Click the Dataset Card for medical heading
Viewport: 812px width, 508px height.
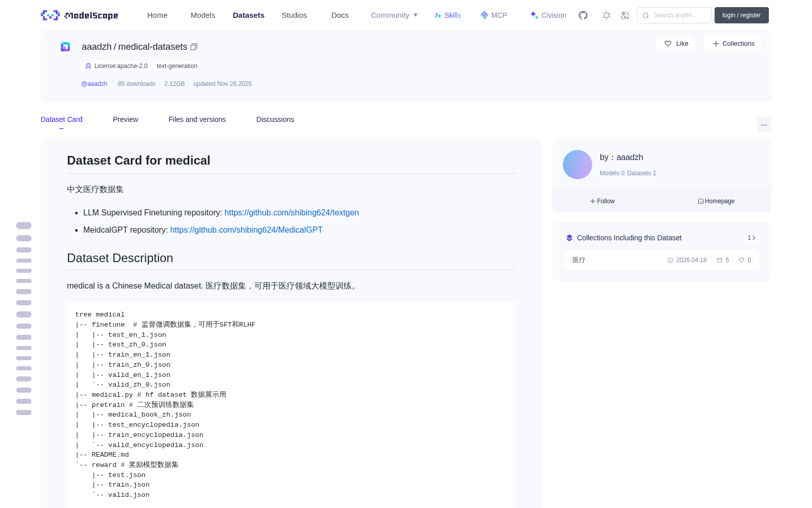pos(139,161)
